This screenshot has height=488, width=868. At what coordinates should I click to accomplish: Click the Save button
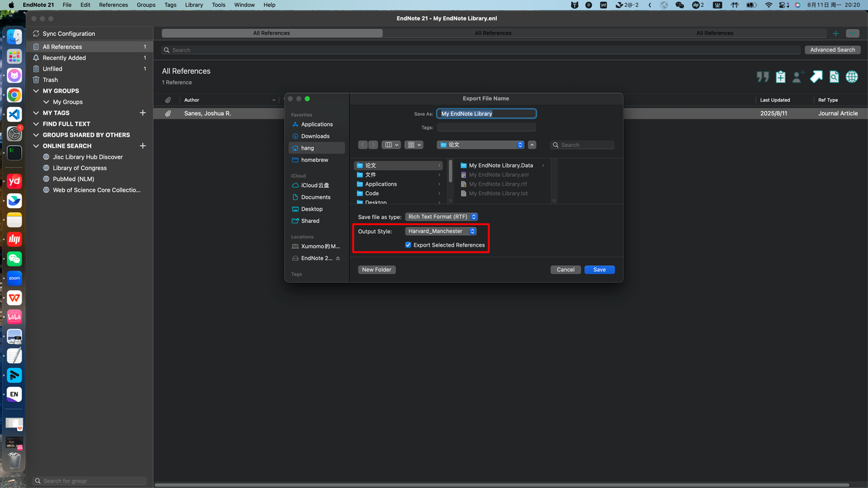click(x=599, y=270)
